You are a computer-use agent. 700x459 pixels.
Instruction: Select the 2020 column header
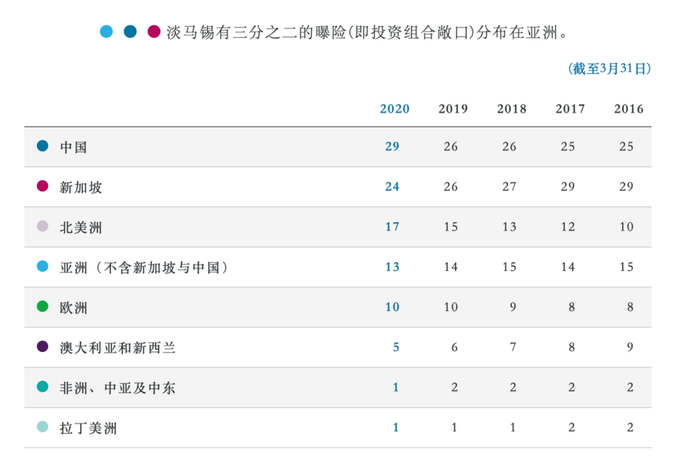pyautogui.click(x=395, y=109)
